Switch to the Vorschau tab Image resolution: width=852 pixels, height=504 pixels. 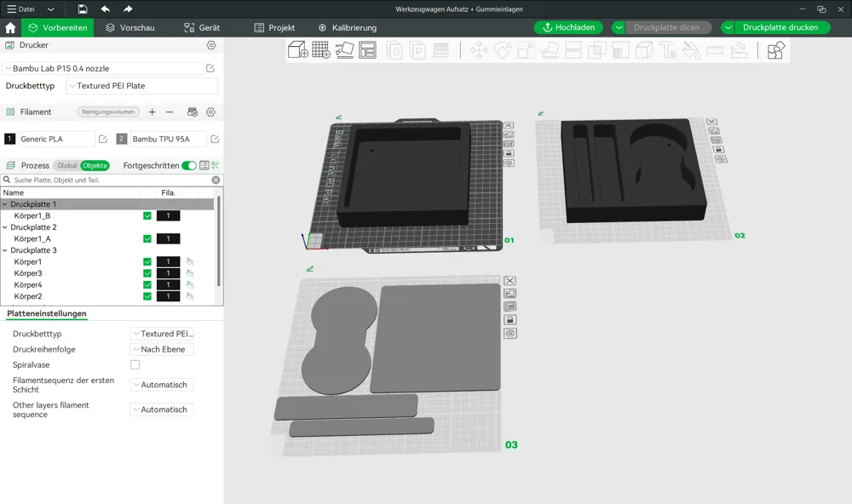130,28
